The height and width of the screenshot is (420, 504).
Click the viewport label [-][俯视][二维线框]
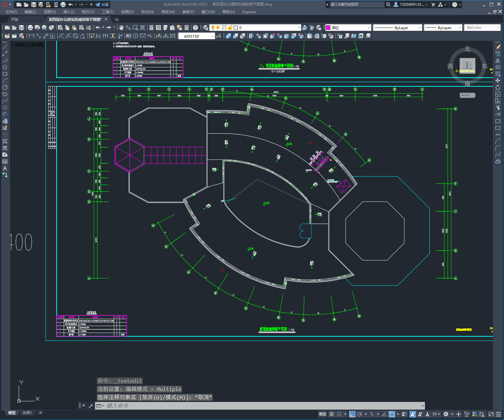(28, 45)
